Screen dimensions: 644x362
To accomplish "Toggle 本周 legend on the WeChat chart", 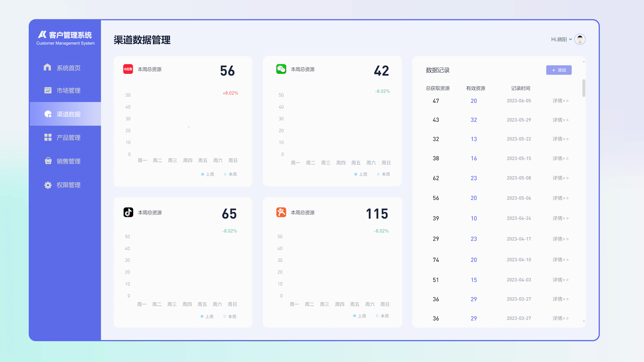I will pos(383,174).
